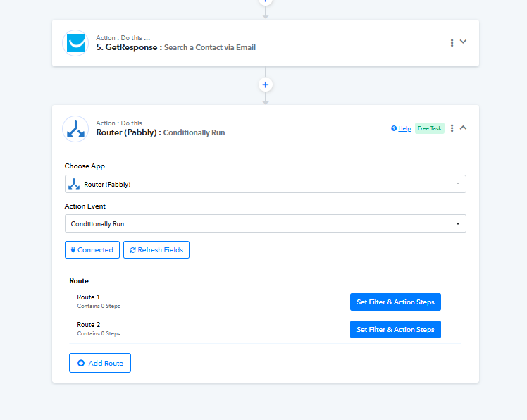Add a new route with Add Route
The width and height of the screenshot is (527, 420).
point(100,363)
